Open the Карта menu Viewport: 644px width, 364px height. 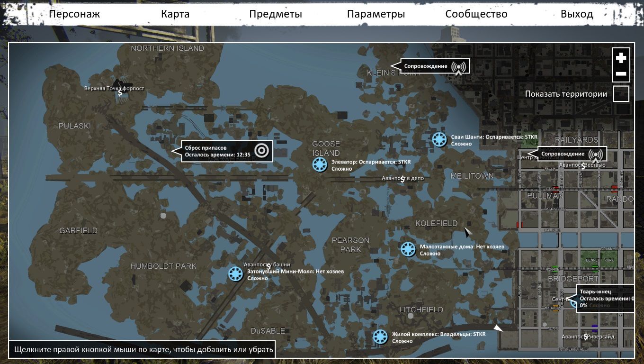tap(175, 14)
